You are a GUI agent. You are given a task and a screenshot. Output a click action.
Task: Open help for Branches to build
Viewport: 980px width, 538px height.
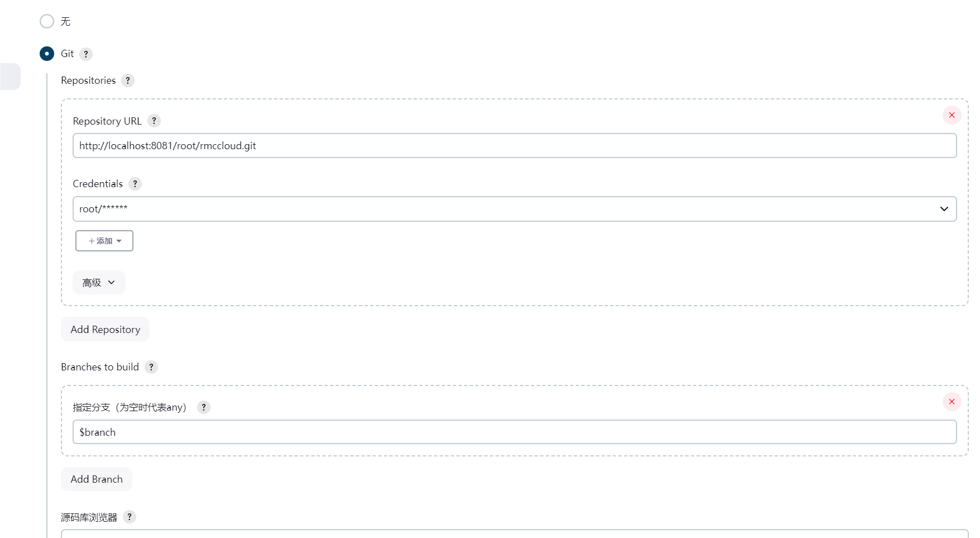point(151,367)
